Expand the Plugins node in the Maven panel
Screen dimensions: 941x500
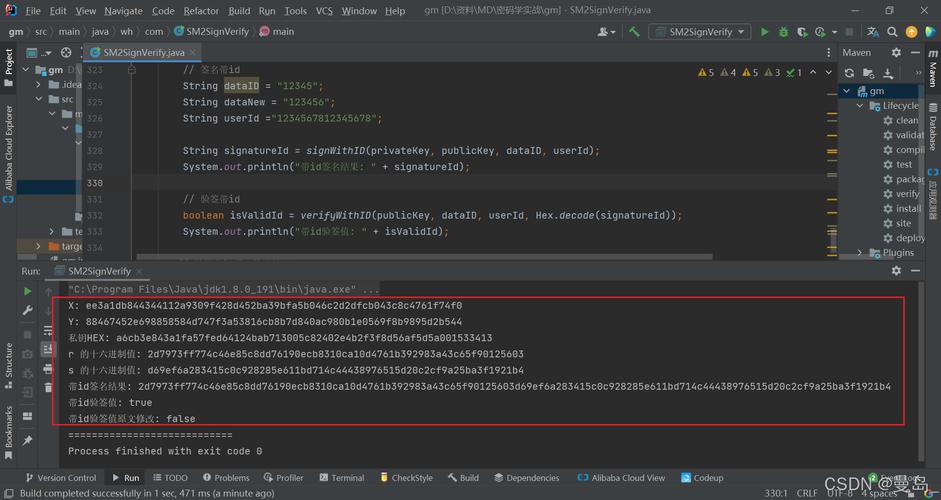click(x=860, y=253)
